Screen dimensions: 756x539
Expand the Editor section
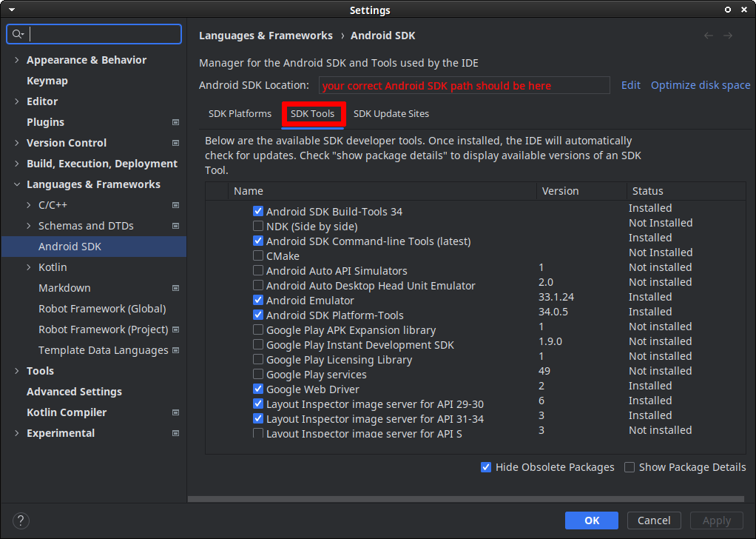[x=17, y=101]
